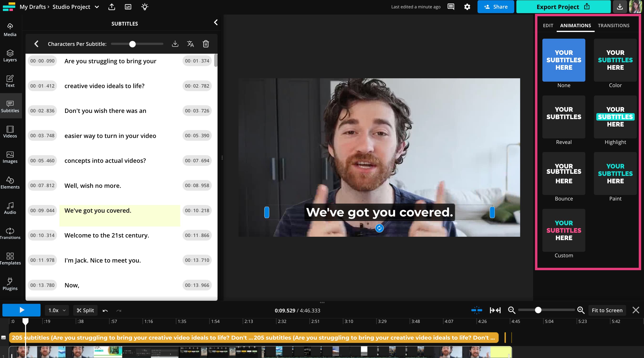Open the subtitle translation tool

click(x=191, y=44)
